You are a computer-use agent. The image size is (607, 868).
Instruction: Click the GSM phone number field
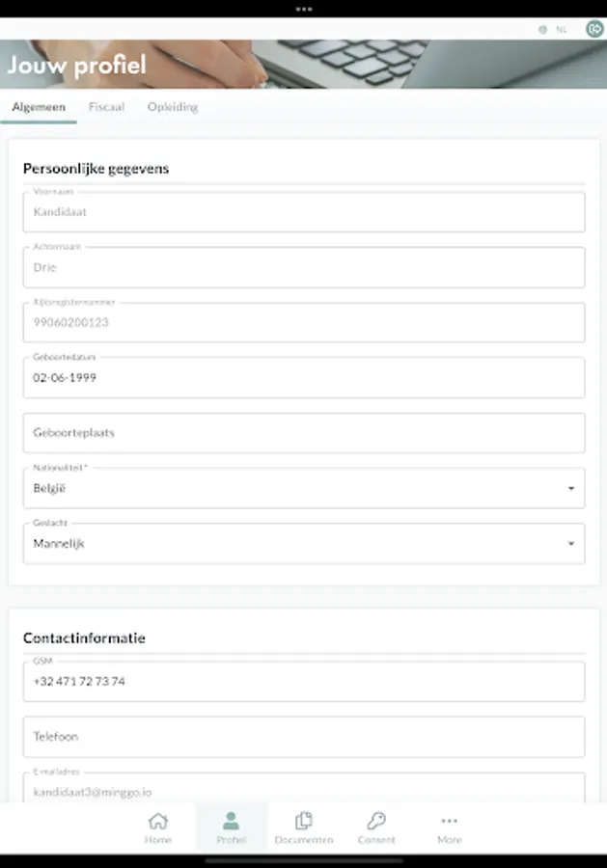coord(304,682)
